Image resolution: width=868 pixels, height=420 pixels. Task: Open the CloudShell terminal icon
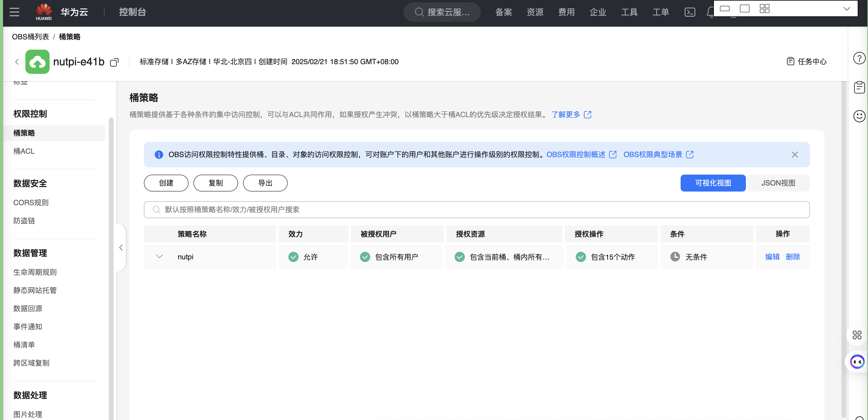click(x=690, y=12)
